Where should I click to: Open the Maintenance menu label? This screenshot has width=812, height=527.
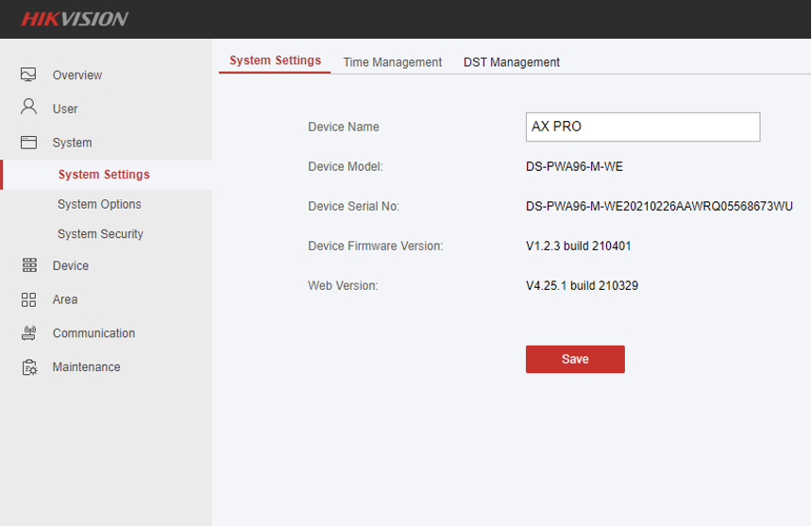click(86, 367)
